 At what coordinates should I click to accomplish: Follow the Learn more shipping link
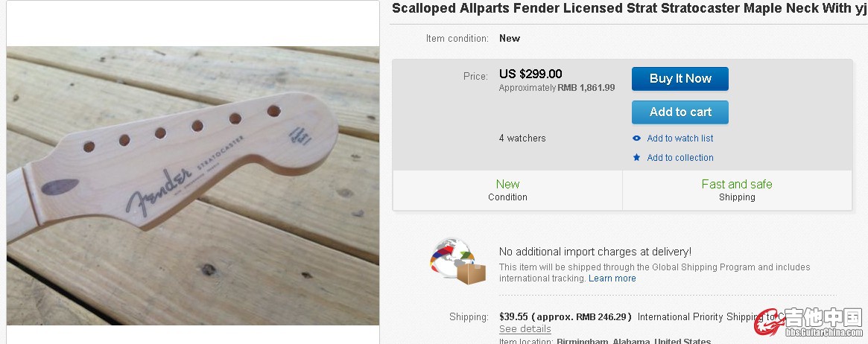tap(612, 278)
